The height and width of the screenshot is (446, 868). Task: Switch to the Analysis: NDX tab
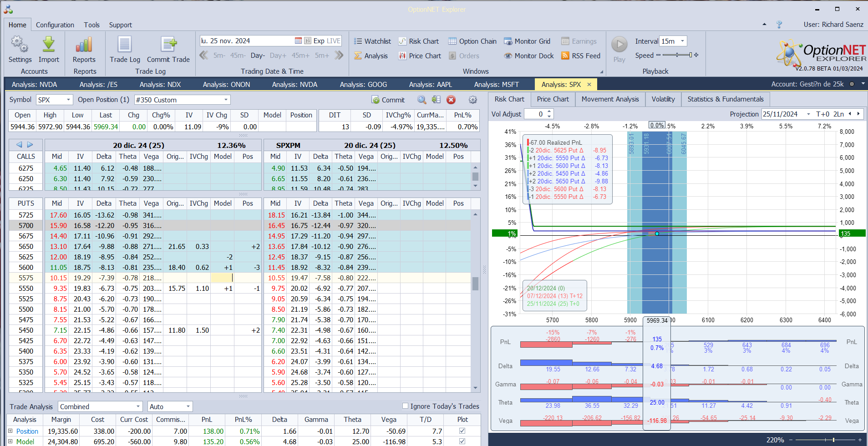[160, 85]
